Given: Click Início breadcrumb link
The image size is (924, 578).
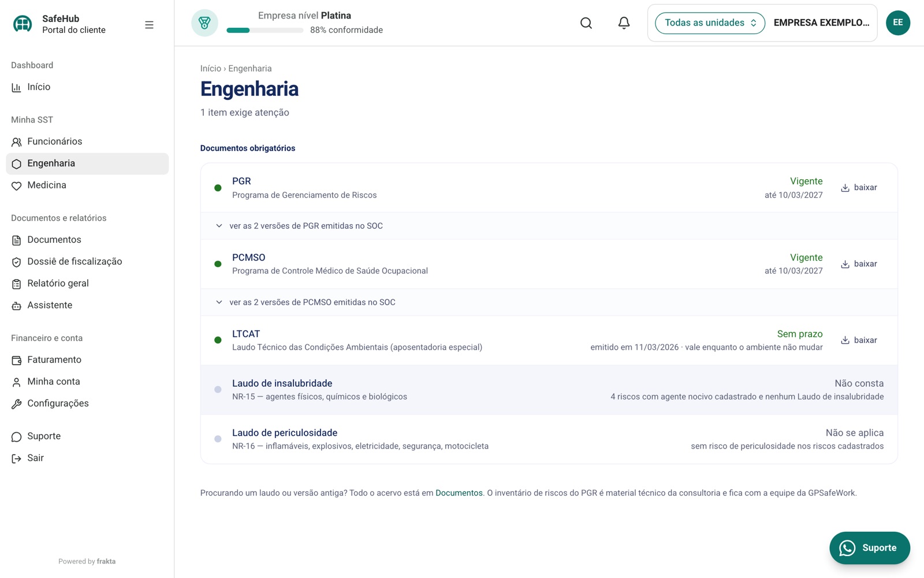Looking at the screenshot, I should point(211,68).
